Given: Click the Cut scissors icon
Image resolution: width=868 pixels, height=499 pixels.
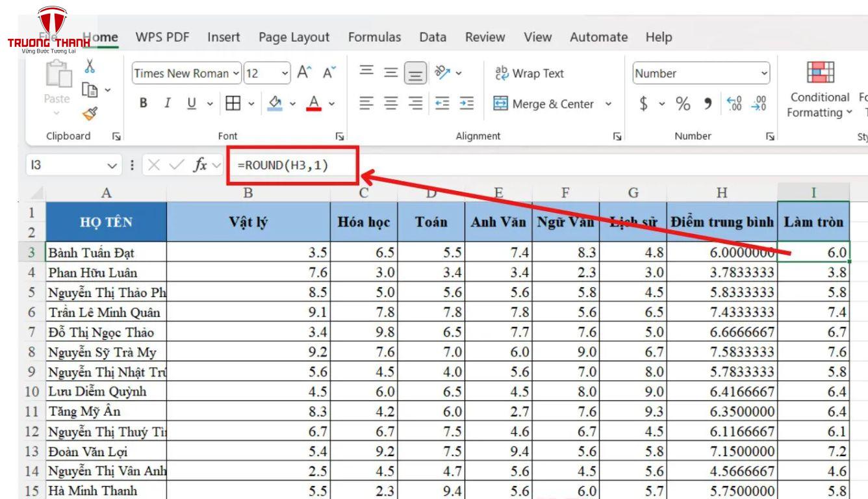Looking at the screenshot, I should click(90, 66).
